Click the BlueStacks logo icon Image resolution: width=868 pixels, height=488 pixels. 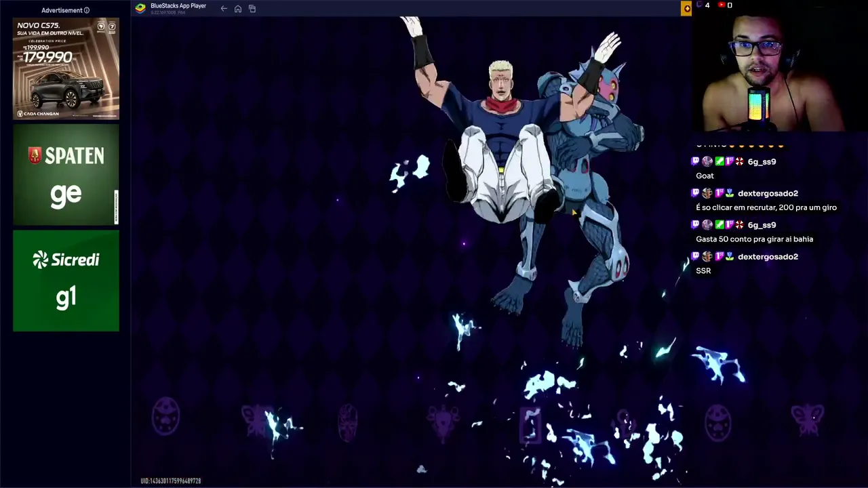pyautogui.click(x=140, y=8)
